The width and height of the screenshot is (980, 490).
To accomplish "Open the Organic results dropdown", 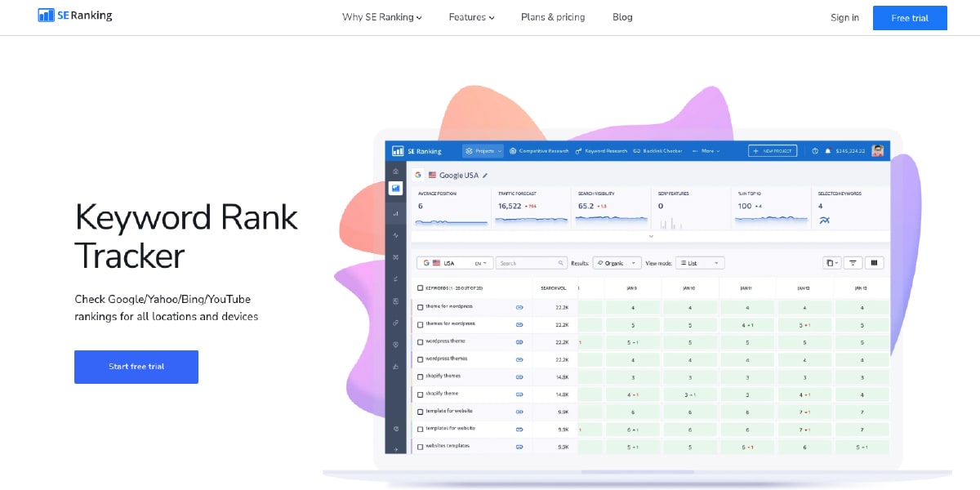I will (617, 263).
